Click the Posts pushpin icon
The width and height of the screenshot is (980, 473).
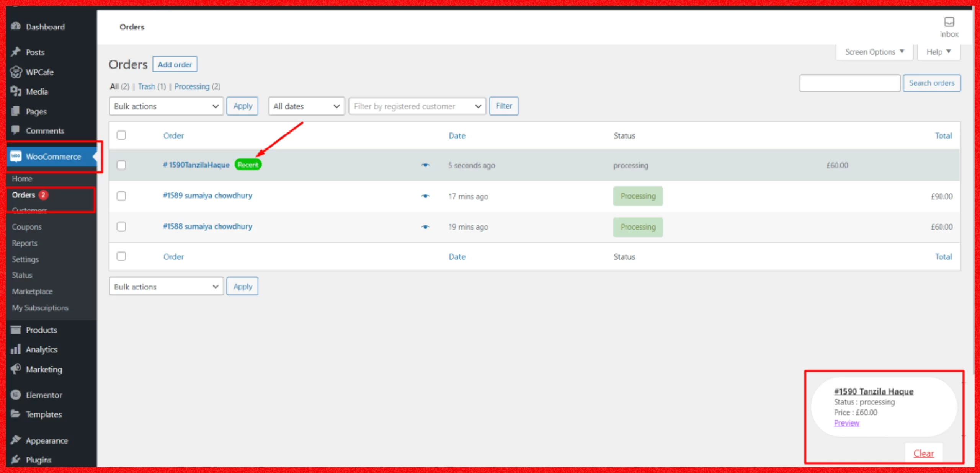coord(16,52)
